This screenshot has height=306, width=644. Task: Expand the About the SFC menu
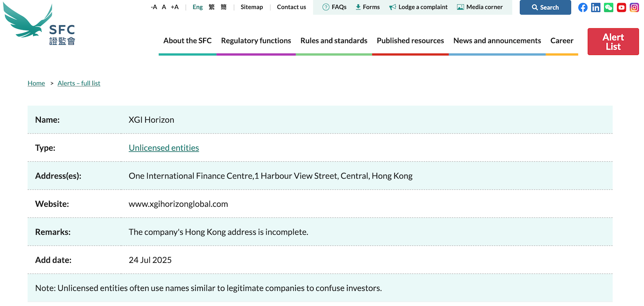pyautogui.click(x=187, y=41)
